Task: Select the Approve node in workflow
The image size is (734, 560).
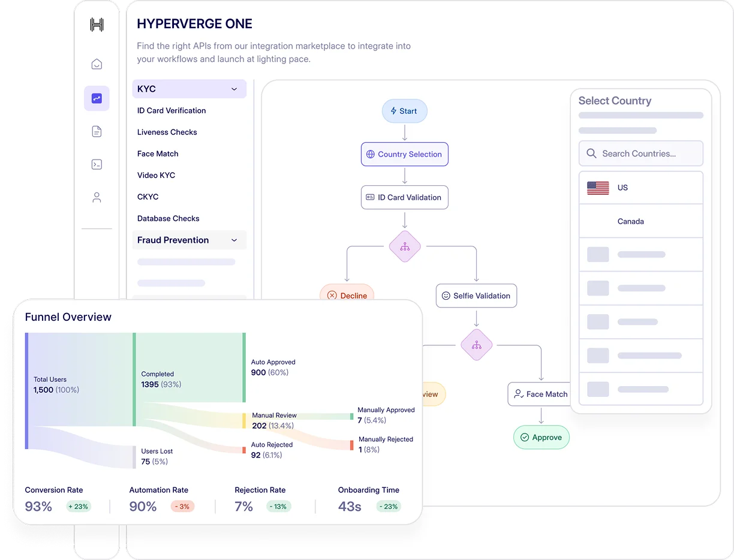Action: [x=541, y=437]
